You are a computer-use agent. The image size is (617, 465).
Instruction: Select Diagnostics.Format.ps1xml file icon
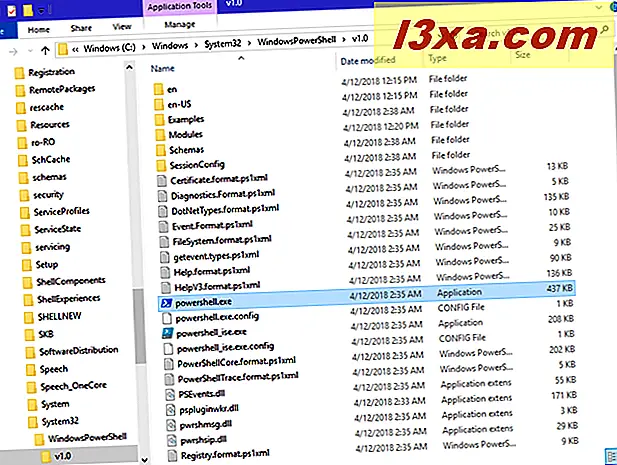pos(162,196)
